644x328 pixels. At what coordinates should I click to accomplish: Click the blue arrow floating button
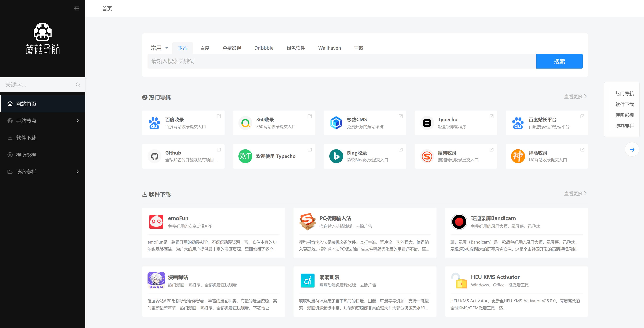[x=632, y=149]
